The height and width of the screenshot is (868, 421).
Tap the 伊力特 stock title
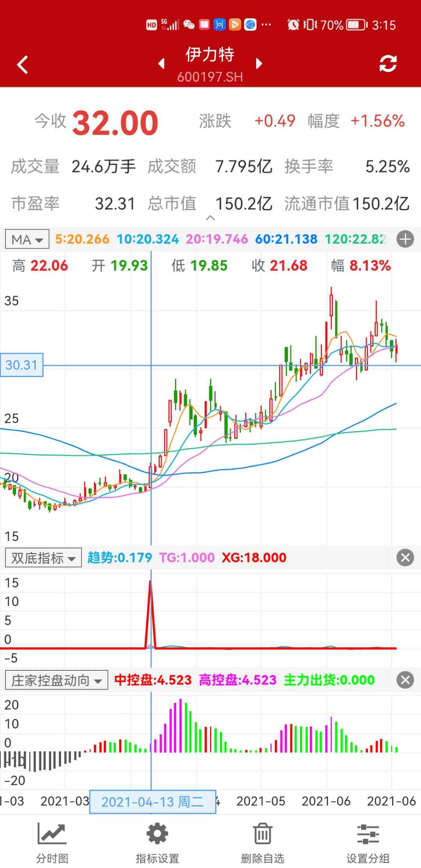[x=210, y=54]
